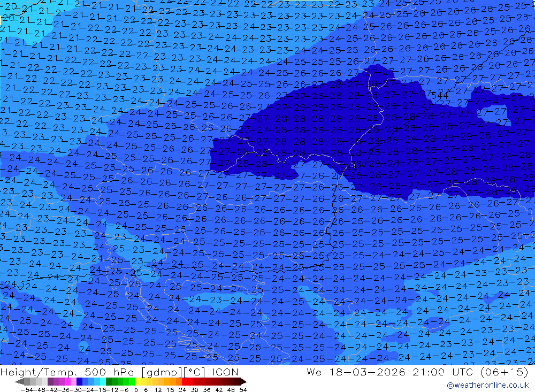
Task: Click the model name "ICON" in title
Action: 225,372
